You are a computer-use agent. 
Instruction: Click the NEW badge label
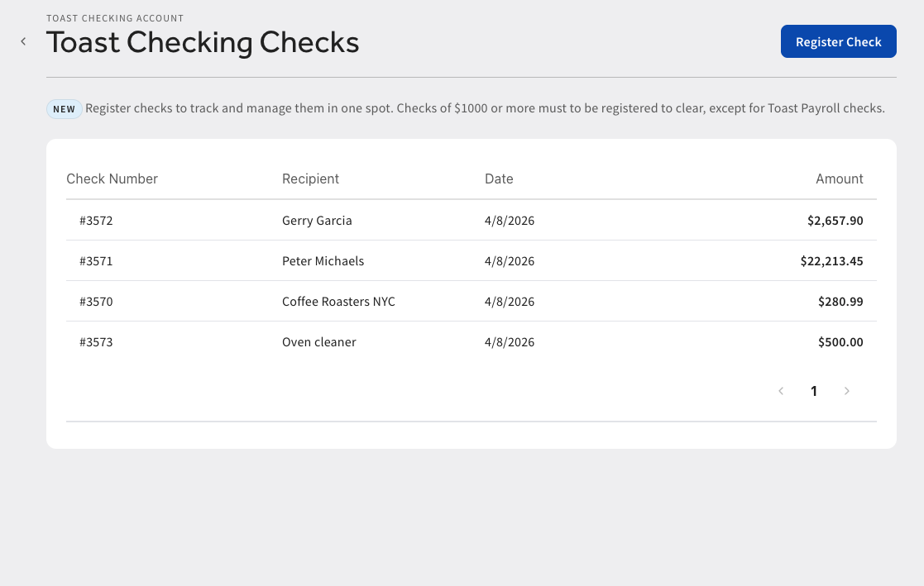coord(65,109)
